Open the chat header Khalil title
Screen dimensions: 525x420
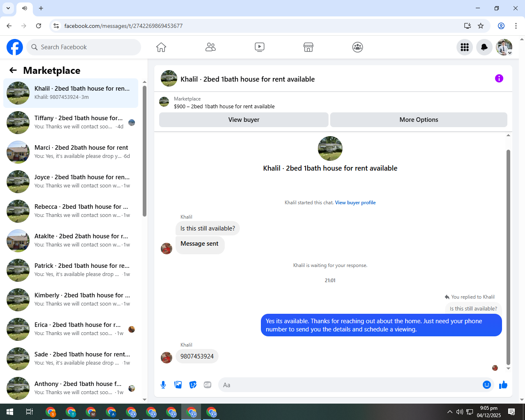click(248, 79)
